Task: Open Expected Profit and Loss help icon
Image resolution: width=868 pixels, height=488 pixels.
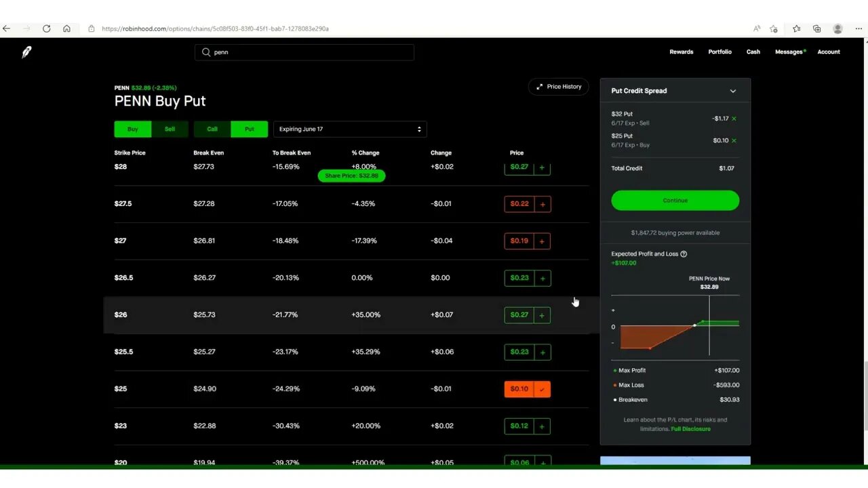Action: coord(684,254)
